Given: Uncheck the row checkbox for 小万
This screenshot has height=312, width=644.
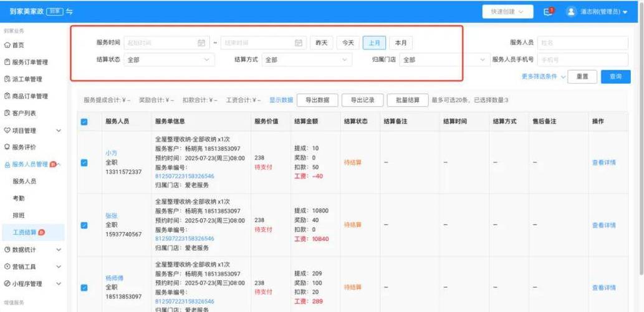Looking at the screenshot, I should 84,163.
